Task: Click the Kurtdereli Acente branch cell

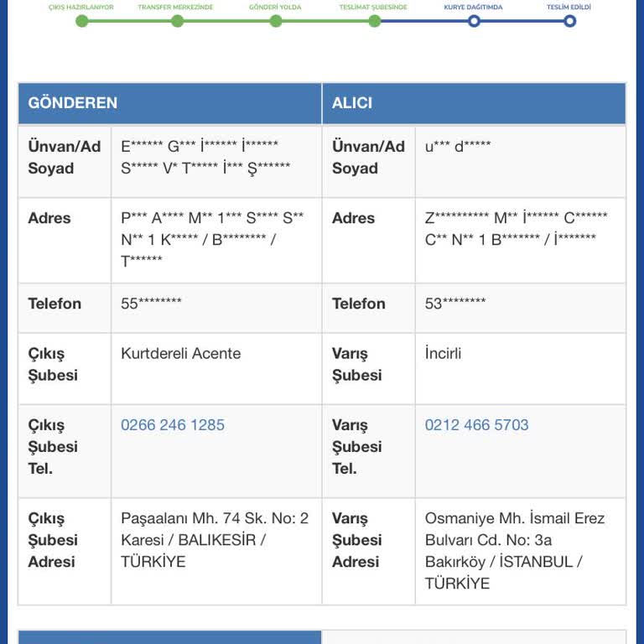Action: (216, 369)
